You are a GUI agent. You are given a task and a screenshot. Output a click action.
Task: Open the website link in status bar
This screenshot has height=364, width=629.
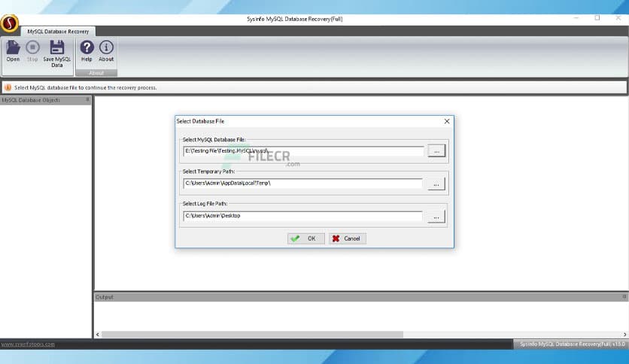pyautogui.click(x=28, y=344)
